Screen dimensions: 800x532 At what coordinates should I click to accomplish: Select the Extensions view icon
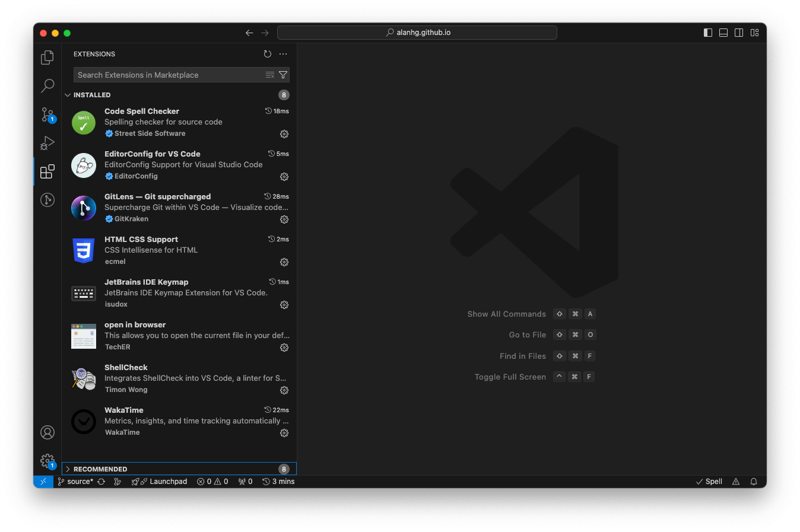pos(47,171)
